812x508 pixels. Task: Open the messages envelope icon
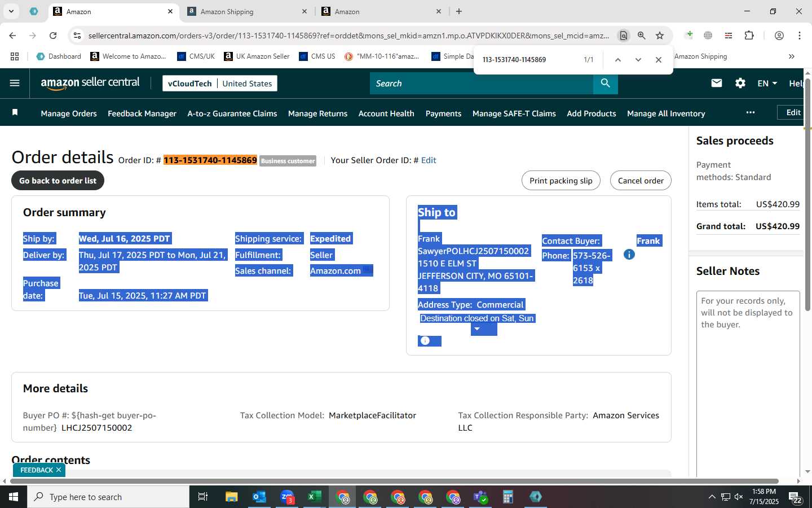pos(716,84)
